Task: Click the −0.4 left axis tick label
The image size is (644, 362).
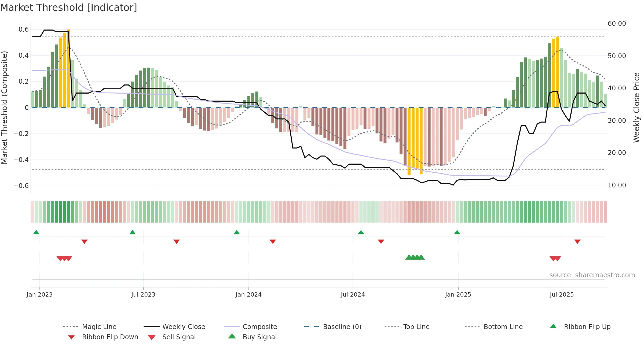Action: coord(21,160)
